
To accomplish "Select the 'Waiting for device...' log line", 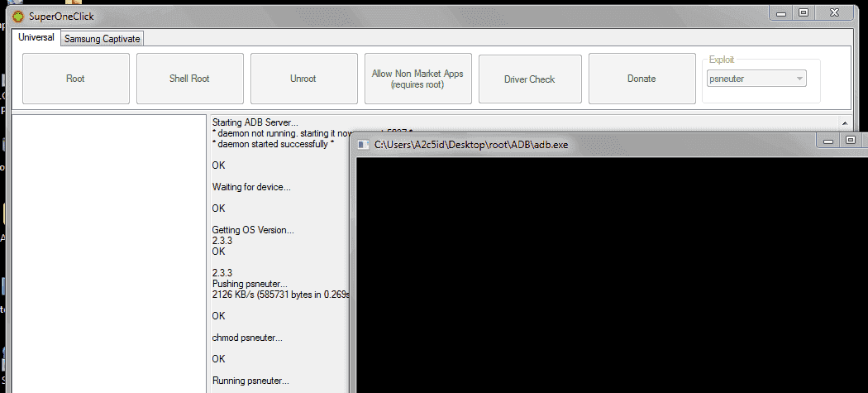I will tap(251, 187).
